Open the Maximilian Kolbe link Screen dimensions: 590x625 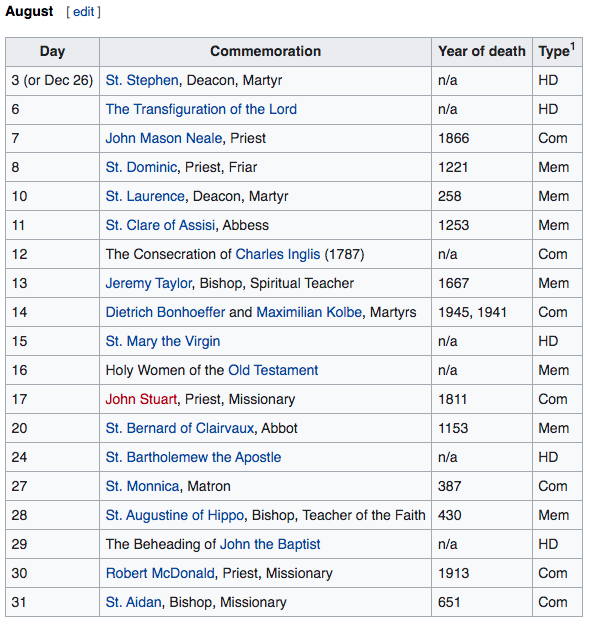coord(309,312)
